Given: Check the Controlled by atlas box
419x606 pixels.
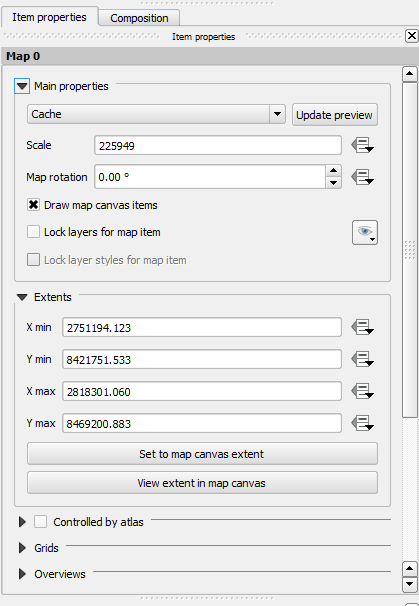Looking at the screenshot, I should [x=40, y=522].
